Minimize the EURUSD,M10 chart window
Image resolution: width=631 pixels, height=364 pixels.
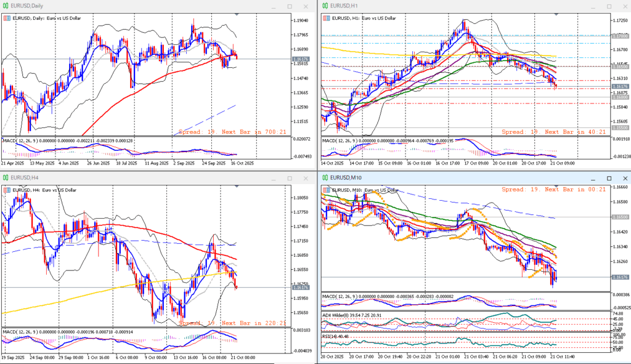[x=590, y=177]
